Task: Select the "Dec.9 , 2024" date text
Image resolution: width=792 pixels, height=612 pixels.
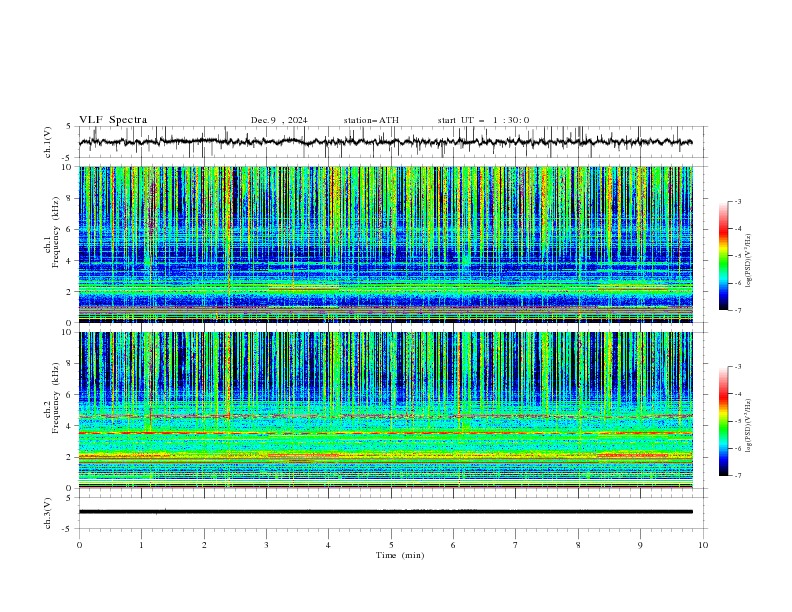Action: 279,120
